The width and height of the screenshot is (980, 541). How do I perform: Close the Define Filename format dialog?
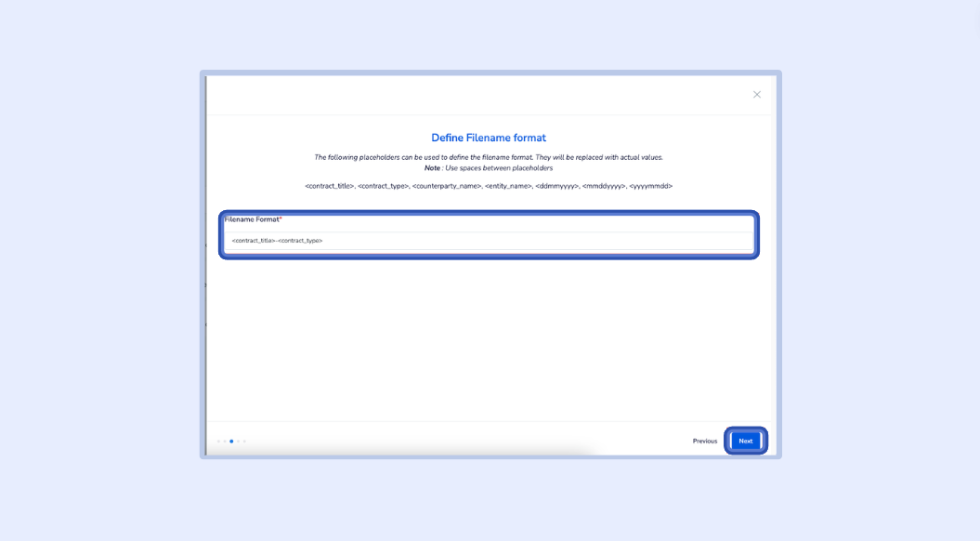coord(756,94)
